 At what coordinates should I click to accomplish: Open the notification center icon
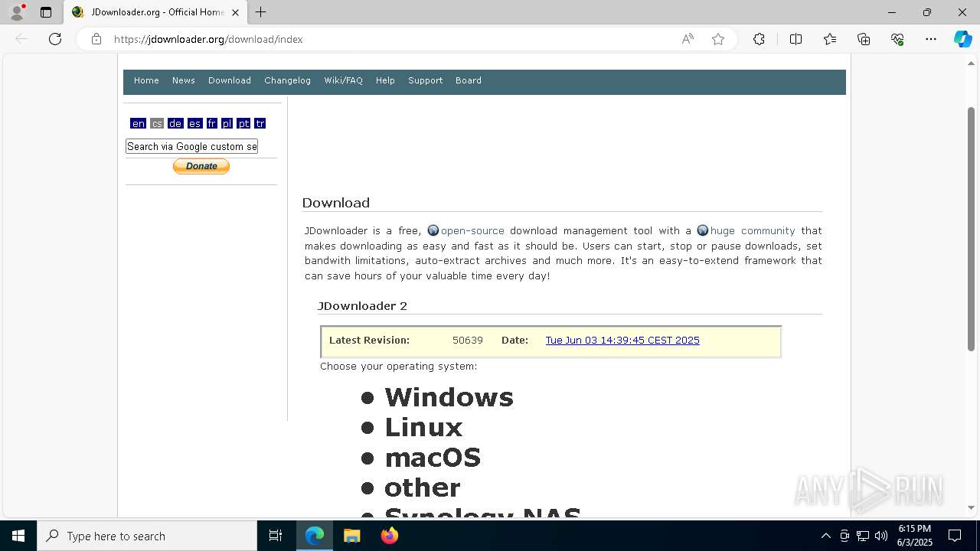[x=955, y=536]
